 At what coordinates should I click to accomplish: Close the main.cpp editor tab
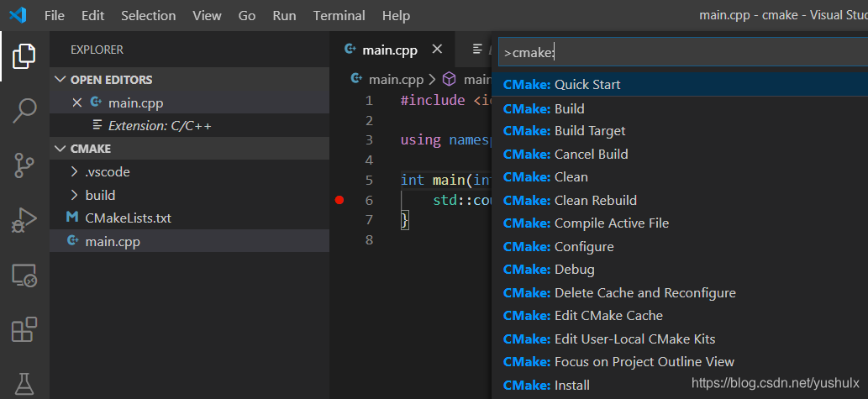coord(437,50)
